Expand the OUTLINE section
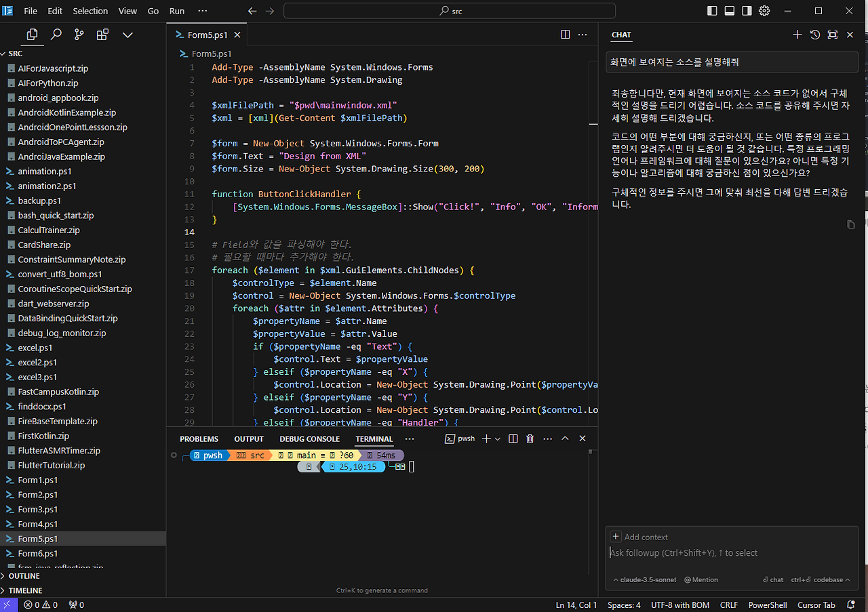Screen dimensions: 868x612 83,576
